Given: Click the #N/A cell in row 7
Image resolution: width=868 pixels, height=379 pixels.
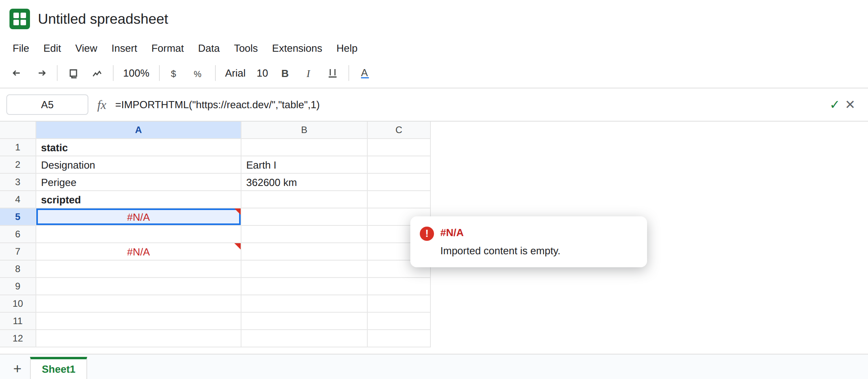Looking at the screenshot, I should 138,252.
